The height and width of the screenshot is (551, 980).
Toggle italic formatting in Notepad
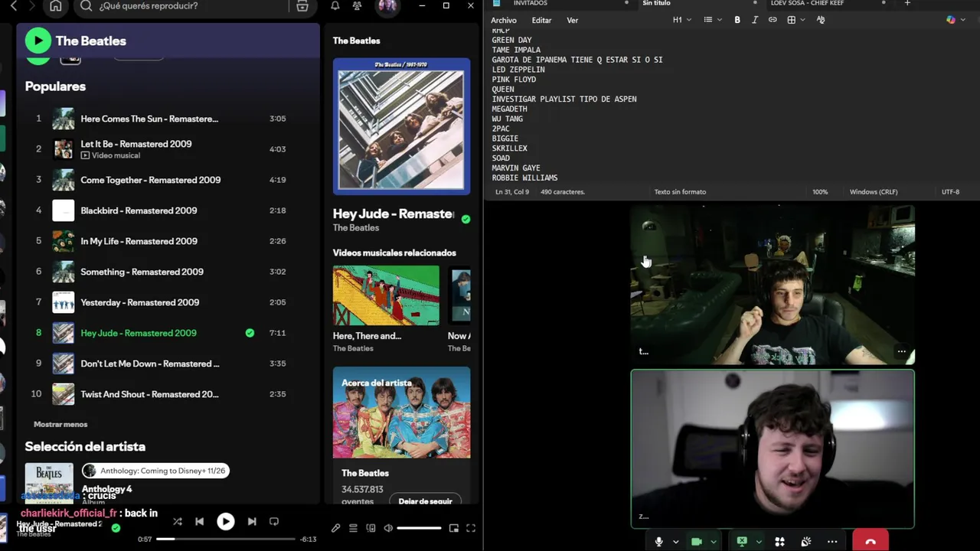point(755,20)
